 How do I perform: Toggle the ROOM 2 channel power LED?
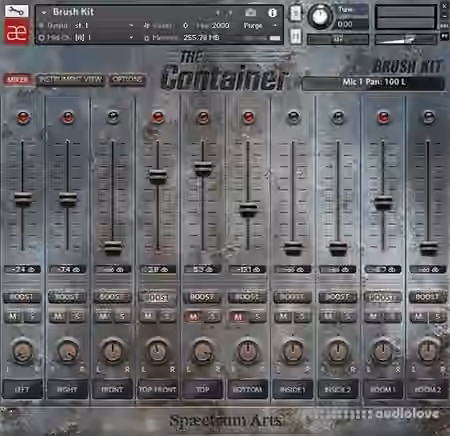428,117
